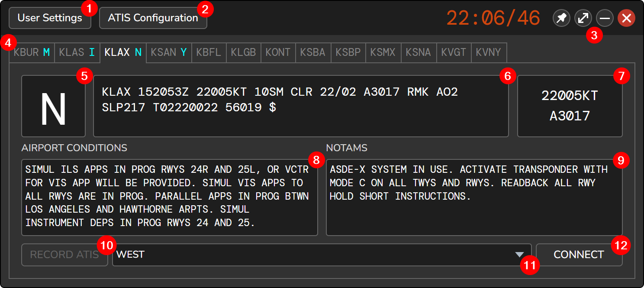Viewport: 644px width, 288px height.
Task: Expand the WEST preset dropdown arrow
Action: [x=519, y=255]
